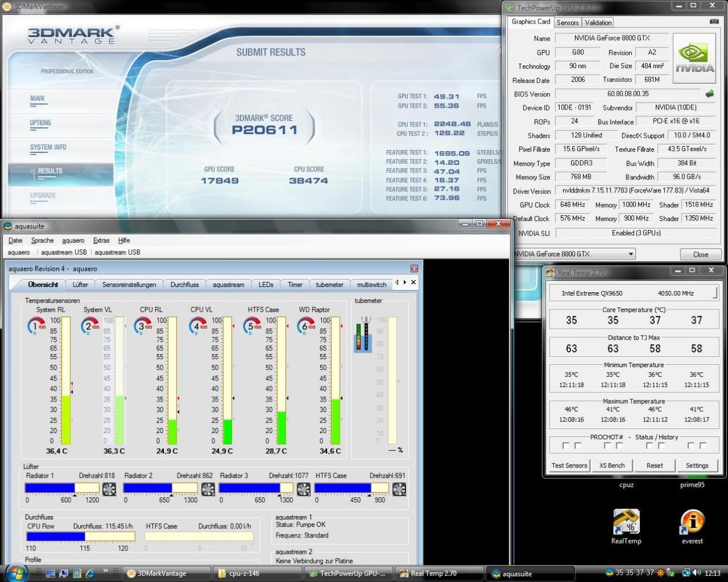Viewport: 728px width, 582px height.
Task: Click the CPU Flow rate bar
Action: coord(81,536)
